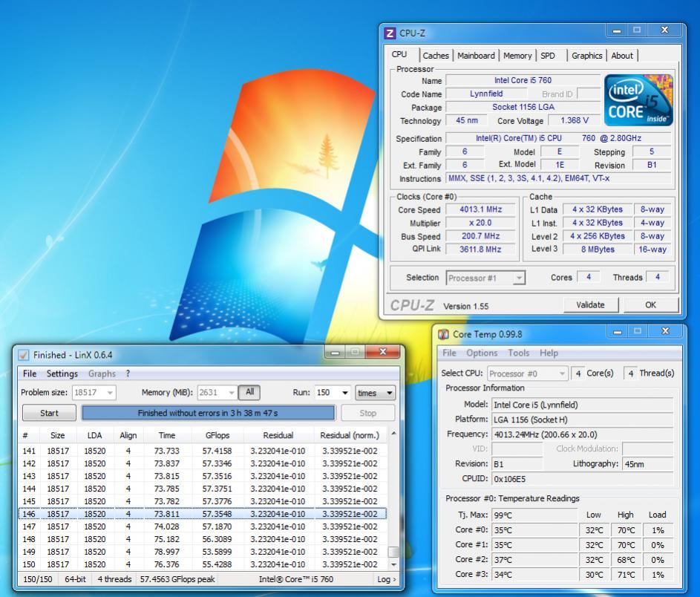Open the Graphs menu in LinX

(102, 373)
